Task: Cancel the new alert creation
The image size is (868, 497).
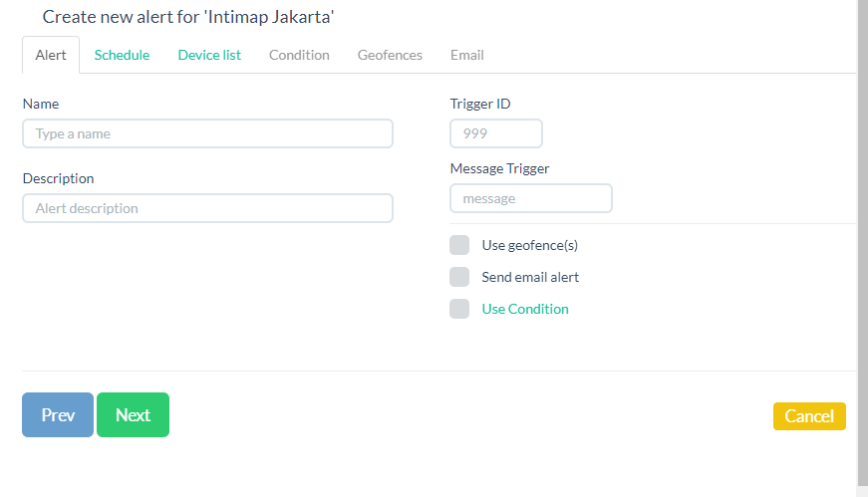Action: pyautogui.click(x=809, y=416)
